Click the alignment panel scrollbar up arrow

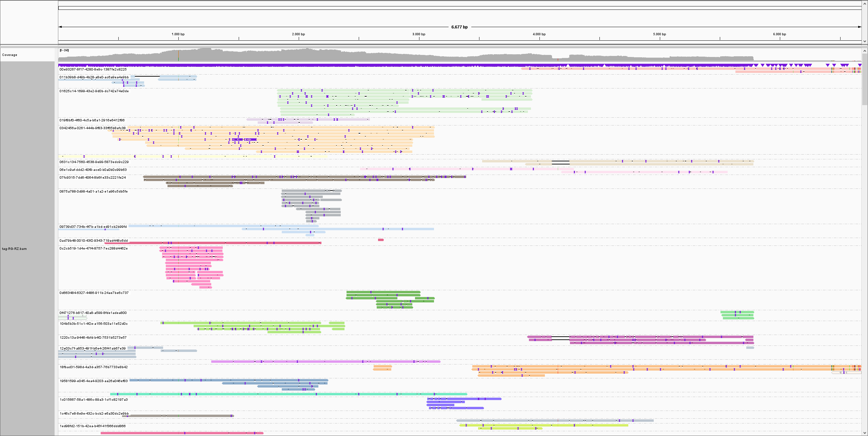click(865, 51)
